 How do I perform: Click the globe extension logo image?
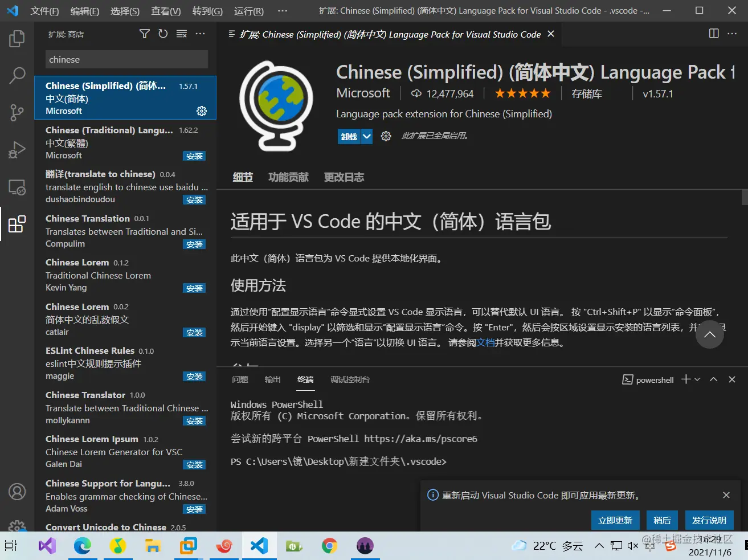[277, 105]
